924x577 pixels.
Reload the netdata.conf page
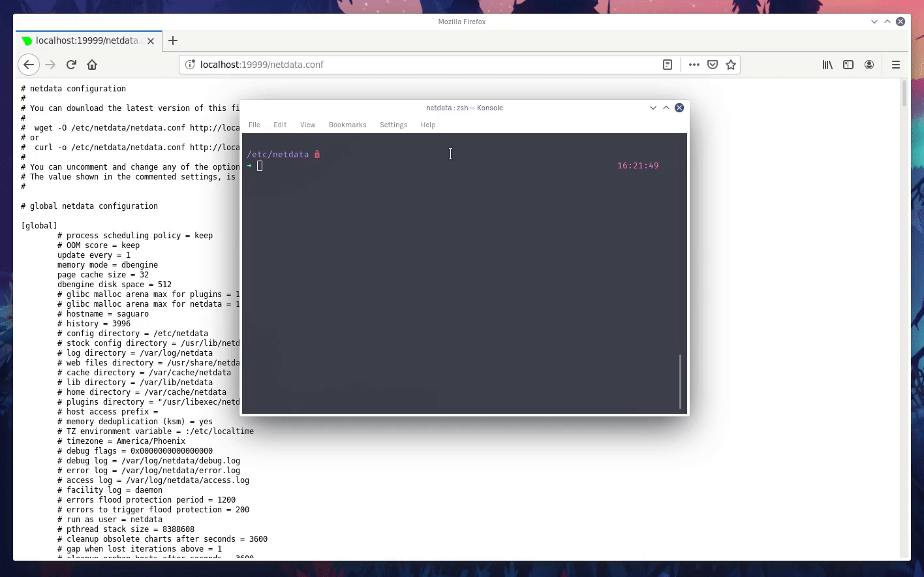tap(71, 65)
